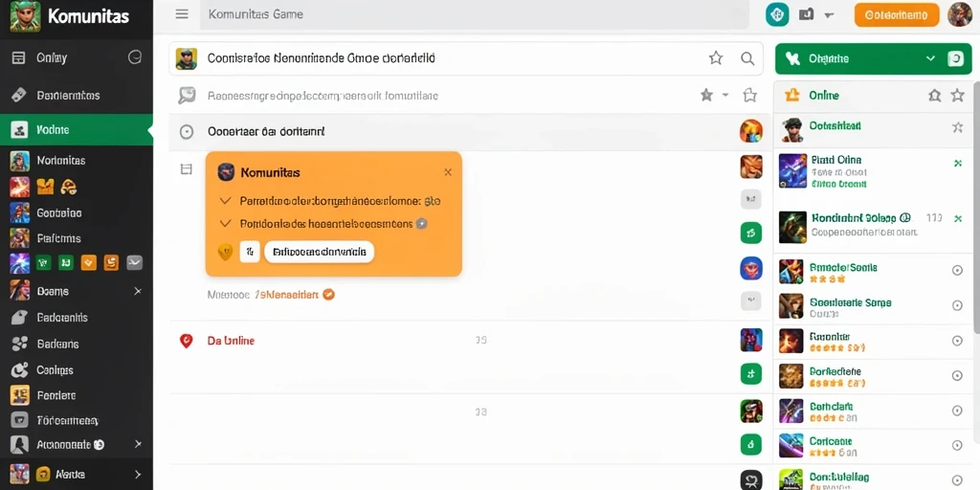Click the yellow 'M' icon in the sidebar
The height and width of the screenshot is (490, 980).
46,187
